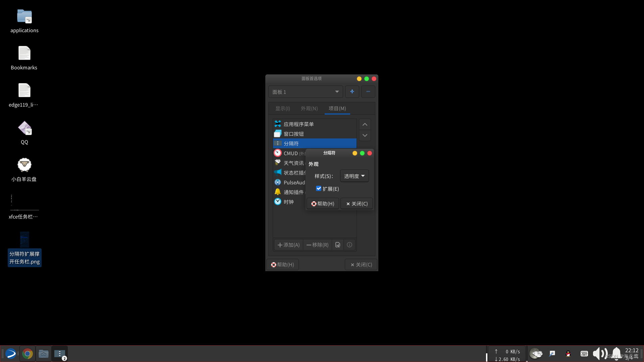This screenshot has height=362, width=644.
Task: Click the minus remove-panel button
Action: (x=368, y=92)
